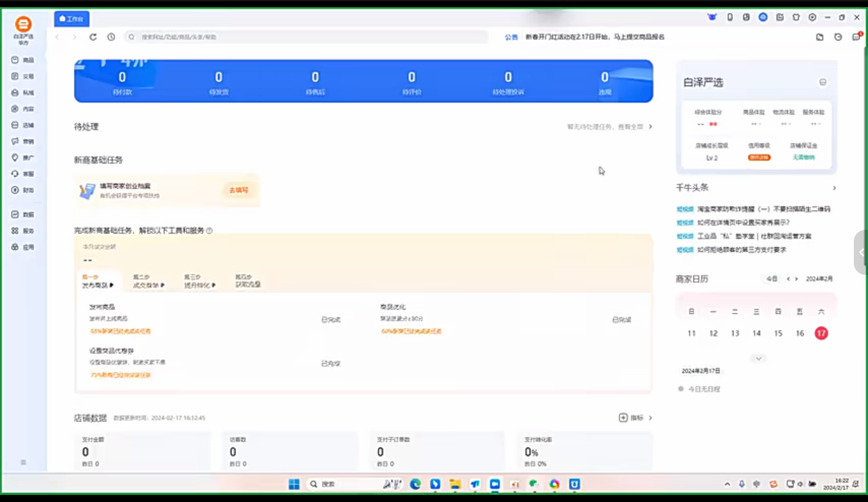
Task: Open the 商品 (Products) sidebar section
Action: pos(23,60)
